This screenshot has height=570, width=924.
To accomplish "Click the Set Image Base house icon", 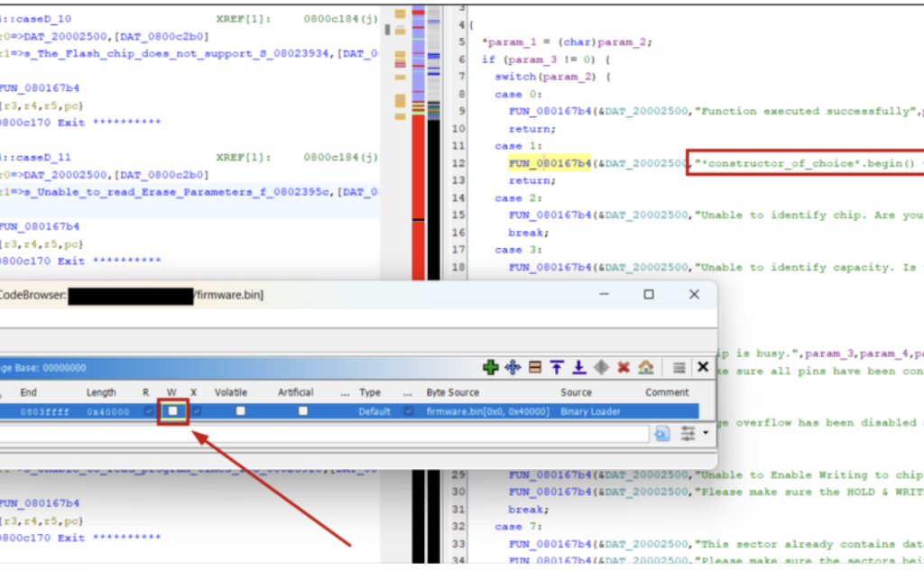I will [x=645, y=367].
